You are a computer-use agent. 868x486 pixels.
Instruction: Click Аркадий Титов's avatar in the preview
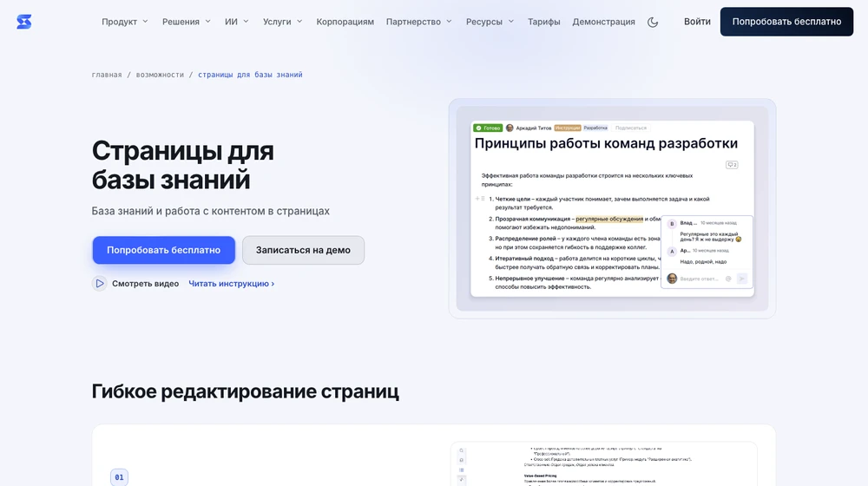(x=510, y=128)
